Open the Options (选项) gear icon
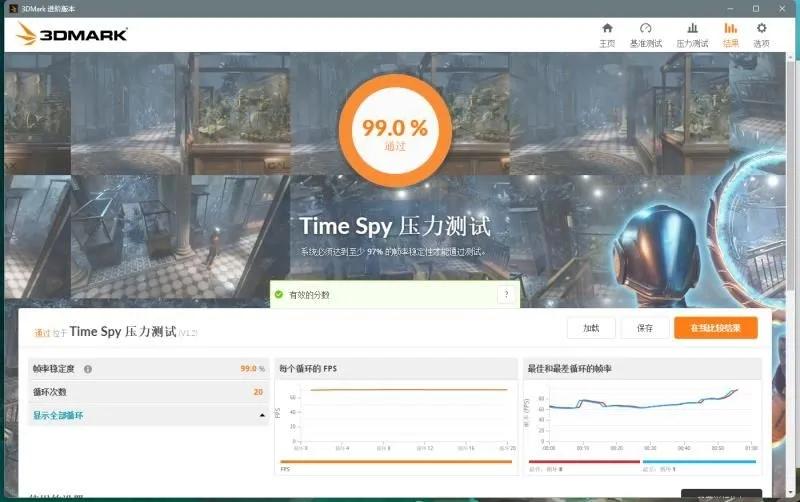 tap(761, 28)
